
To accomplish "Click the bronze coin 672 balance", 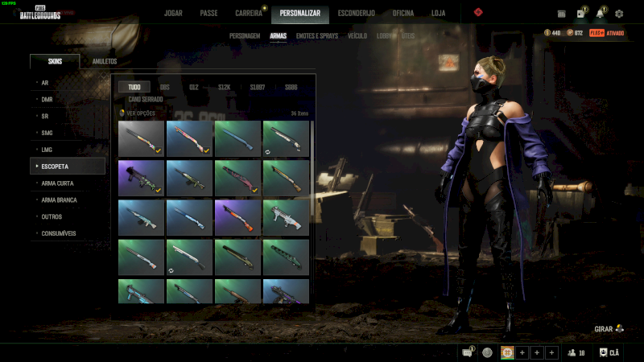I will tap(575, 33).
